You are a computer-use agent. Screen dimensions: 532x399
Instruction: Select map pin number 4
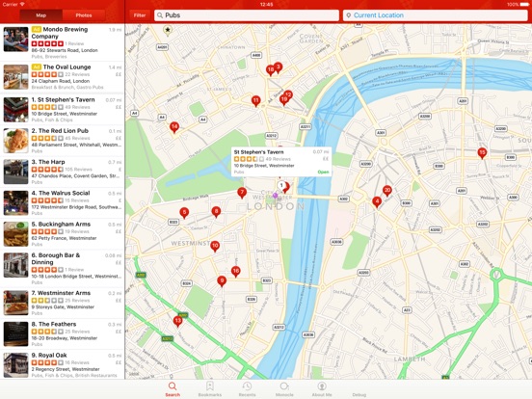pyautogui.click(x=377, y=202)
